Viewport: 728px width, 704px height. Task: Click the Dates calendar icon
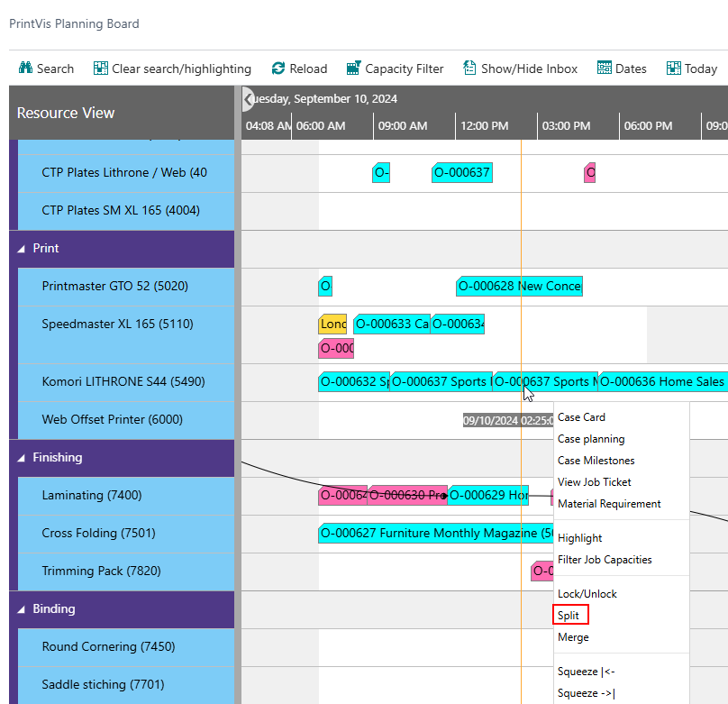coord(604,68)
